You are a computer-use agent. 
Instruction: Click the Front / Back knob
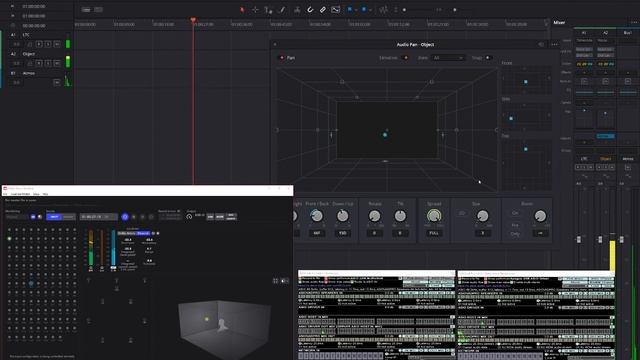coord(317,216)
